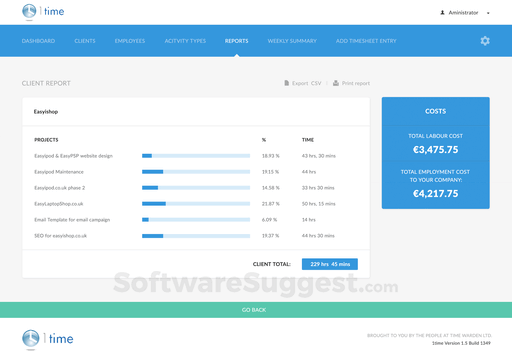Viewport: 512px width, 363px height.
Task: Click the EasyLaptopShop.co.uk progress bar
Action: pos(196,204)
